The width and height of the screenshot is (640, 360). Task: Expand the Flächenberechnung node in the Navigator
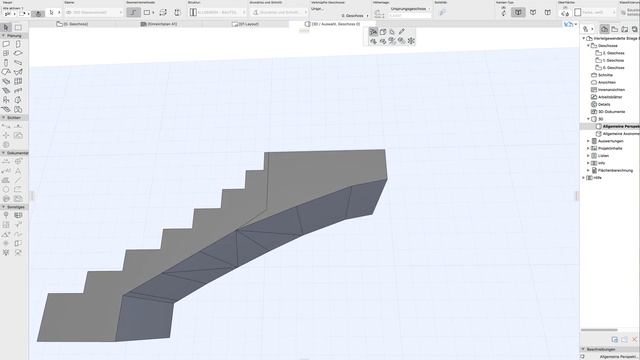[x=588, y=170]
